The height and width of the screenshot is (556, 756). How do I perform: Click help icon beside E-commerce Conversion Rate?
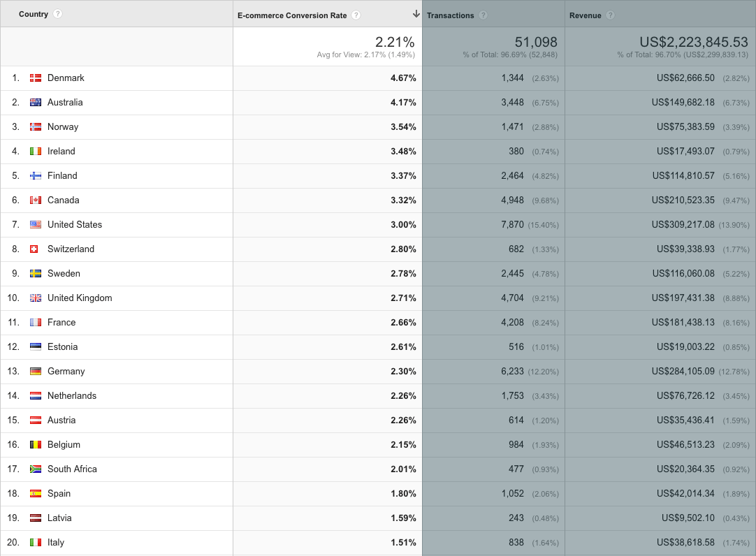(356, 15)
